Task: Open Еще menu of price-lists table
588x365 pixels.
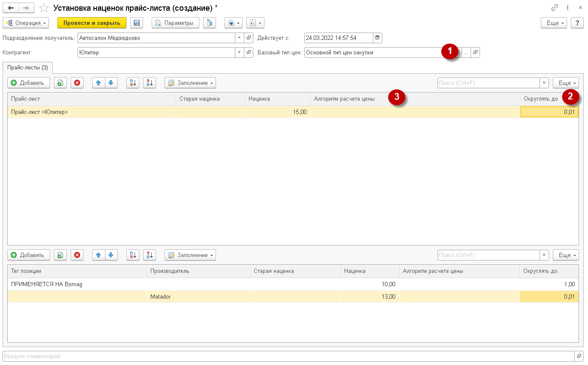Action: (566, 83)
